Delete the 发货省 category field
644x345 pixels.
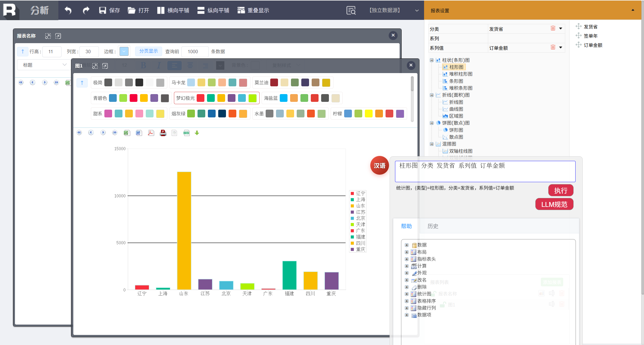click(553, 28)
